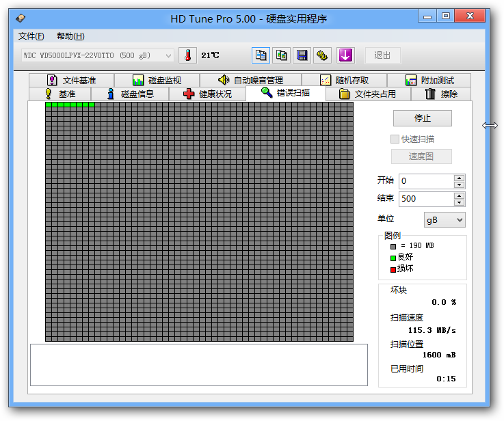Screen dimensions: 504x421
Task: Click the temperature thermometer icon
Action: click(187, 55)
